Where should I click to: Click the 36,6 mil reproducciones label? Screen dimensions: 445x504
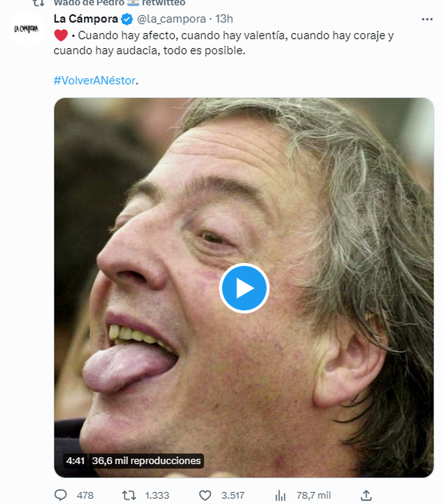(146, 461)
